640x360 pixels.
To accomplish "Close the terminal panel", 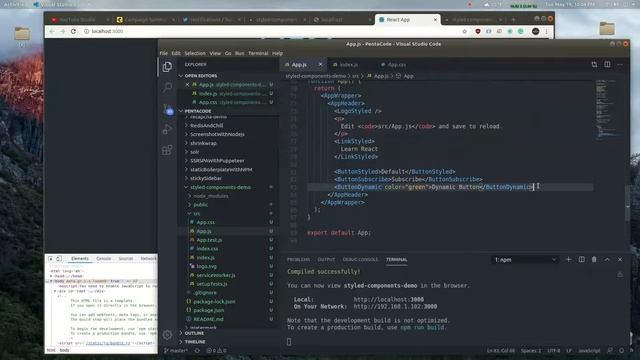I will pyautogui.click(x=620, y=260).
